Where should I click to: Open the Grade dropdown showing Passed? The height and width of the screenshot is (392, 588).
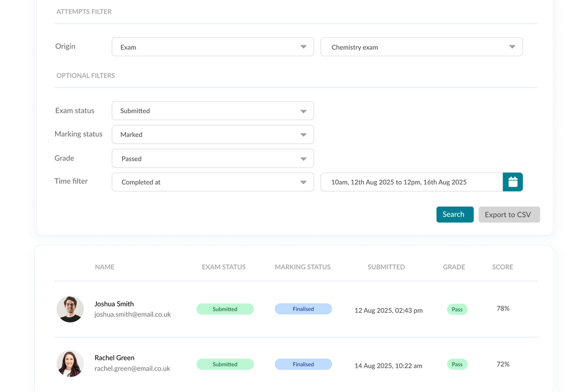coord(212,158)
